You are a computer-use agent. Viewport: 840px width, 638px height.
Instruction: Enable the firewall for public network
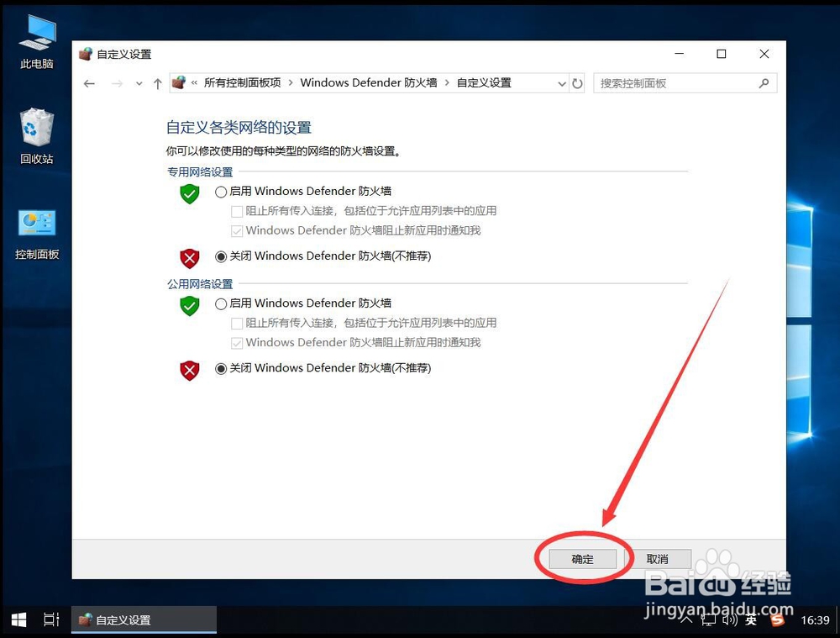point(221,304)
